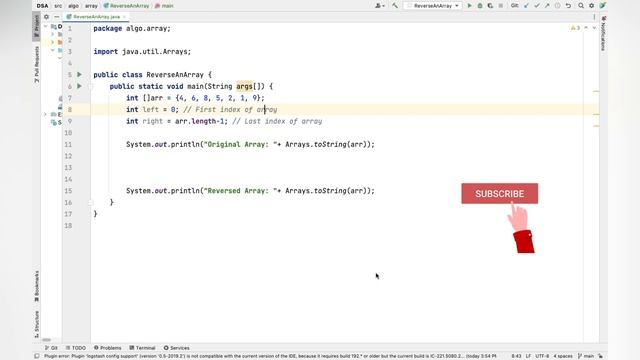Image resolution: width=640 pixels, height=360 pixels.
Task: Click the Stop square button in toolbar
Action: click(x=501, y=6)
